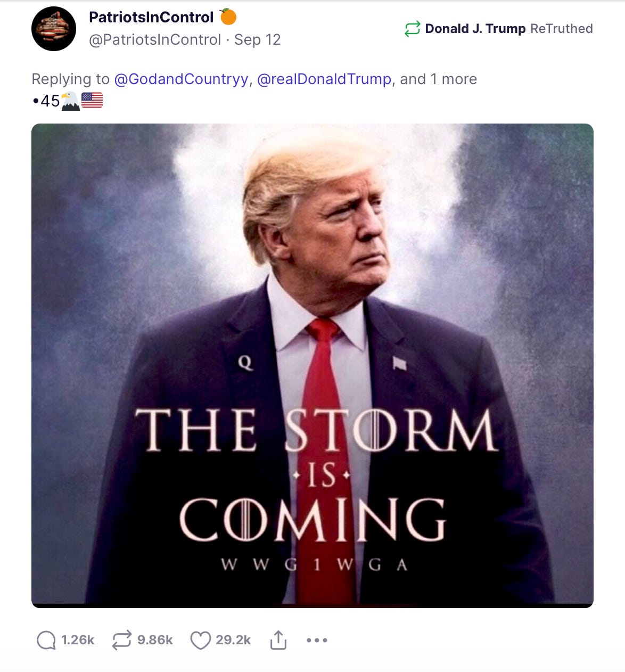Screen dimensions: 625x672
Task: Click the 29.2k likes count
Action: [233, 640]
